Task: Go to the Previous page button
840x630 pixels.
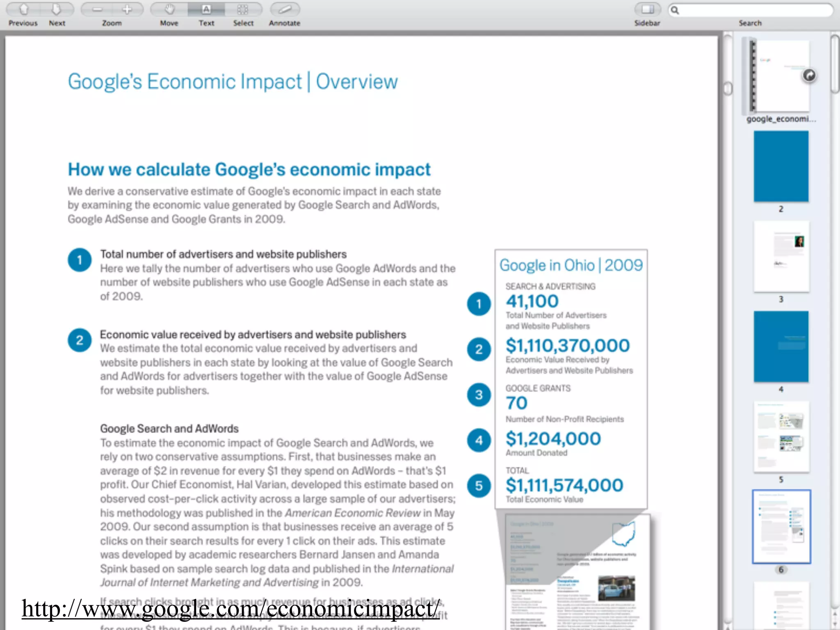Action: (x=23, y=9)
